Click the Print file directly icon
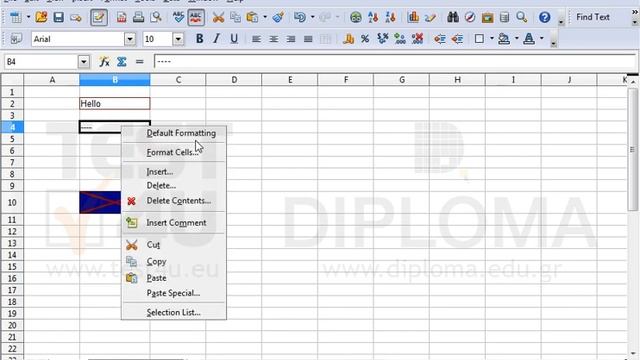The height and width of the screenshot is (360, 640). coord(139,17)
